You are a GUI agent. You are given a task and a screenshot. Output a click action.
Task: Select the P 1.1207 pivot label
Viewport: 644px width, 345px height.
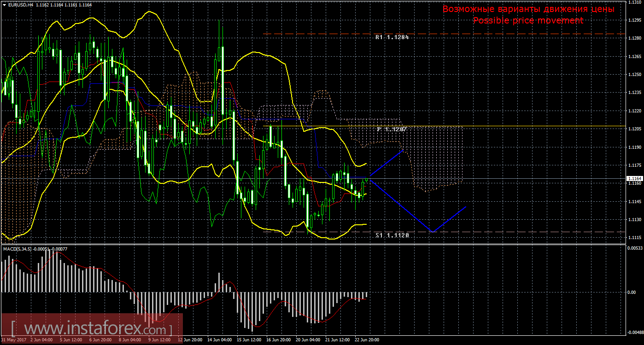tap(392, 129)
